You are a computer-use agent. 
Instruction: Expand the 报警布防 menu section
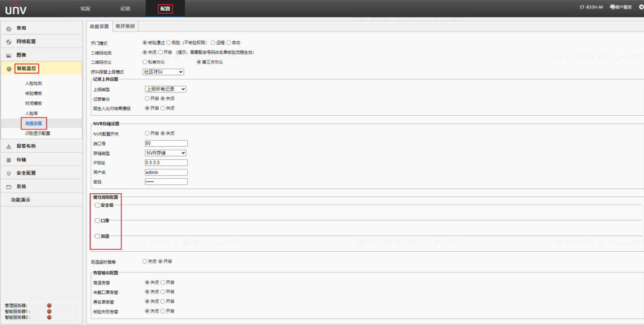click(x=42, y=146)
